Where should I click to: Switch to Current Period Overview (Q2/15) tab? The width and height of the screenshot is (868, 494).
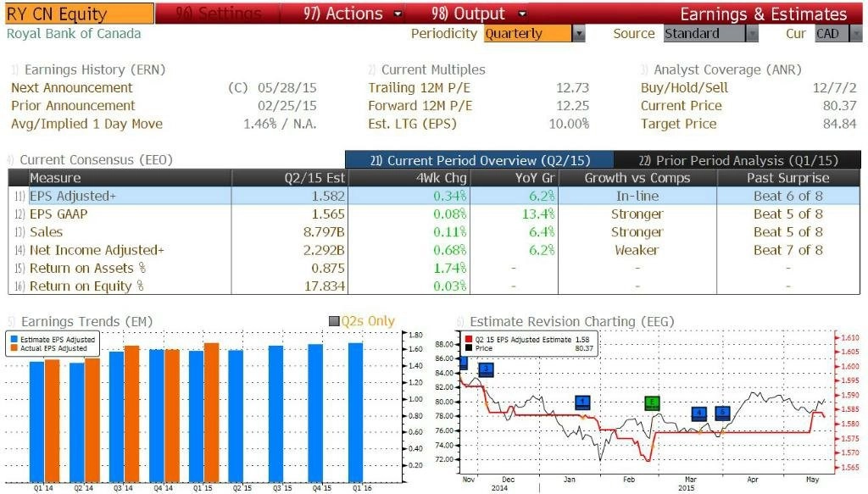click(x=480, y=160)
